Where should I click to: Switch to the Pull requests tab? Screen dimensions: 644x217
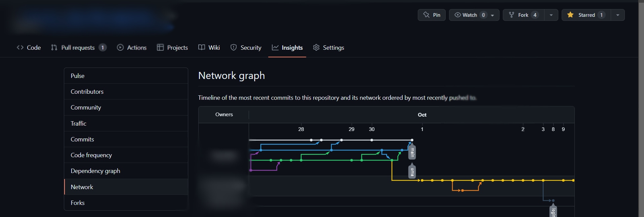coord(78,48)
